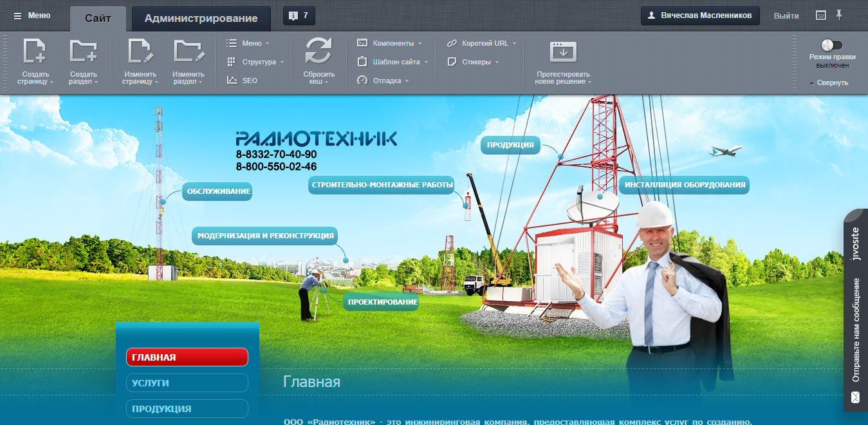This screenshot has width=868, height=425.
Task: Click the Изменить раздел folder icon
Action: (189, 52)
